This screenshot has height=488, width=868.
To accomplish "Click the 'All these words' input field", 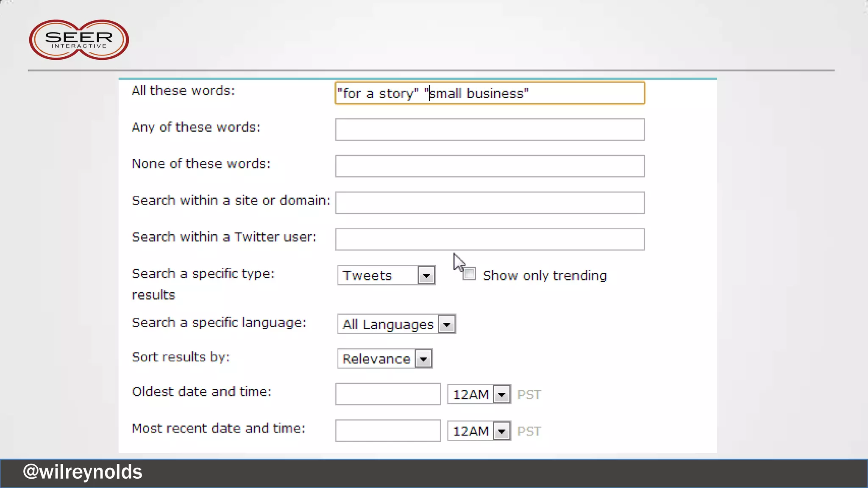I will (490, 93).
